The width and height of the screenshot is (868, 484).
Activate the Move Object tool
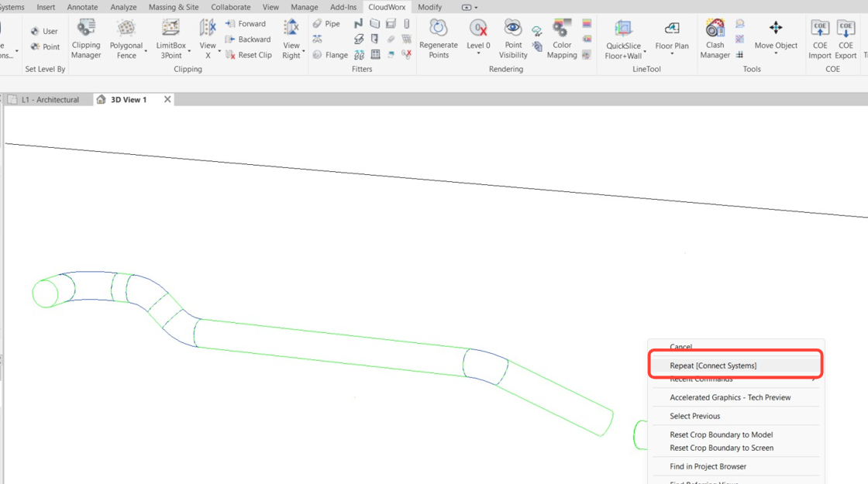pyautogui.click(x=776, y=34)
